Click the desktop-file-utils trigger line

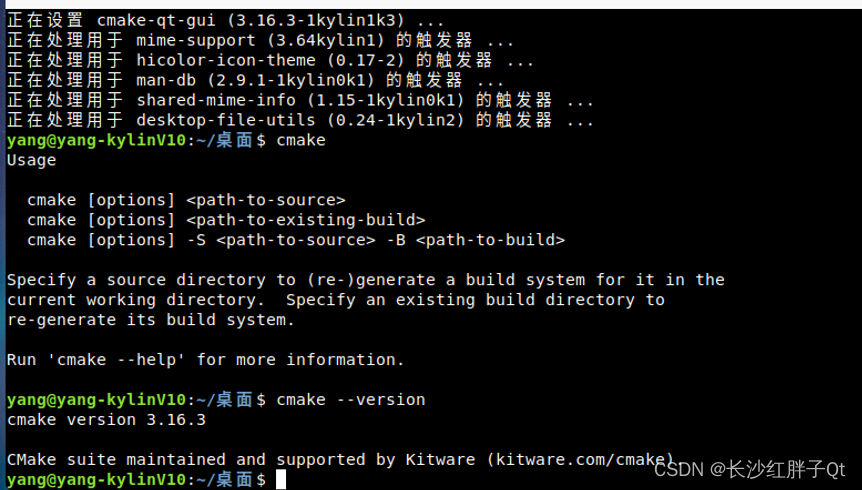pos(300,120)
